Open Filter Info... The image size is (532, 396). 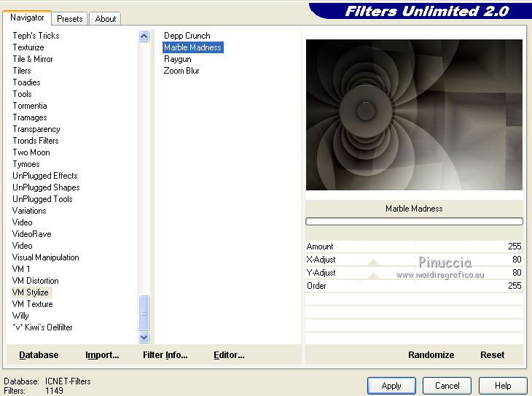(165, 355)
